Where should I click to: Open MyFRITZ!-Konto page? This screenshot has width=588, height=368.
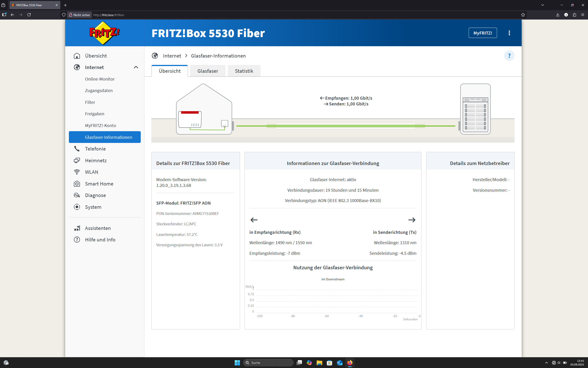(x=100, y=126)
